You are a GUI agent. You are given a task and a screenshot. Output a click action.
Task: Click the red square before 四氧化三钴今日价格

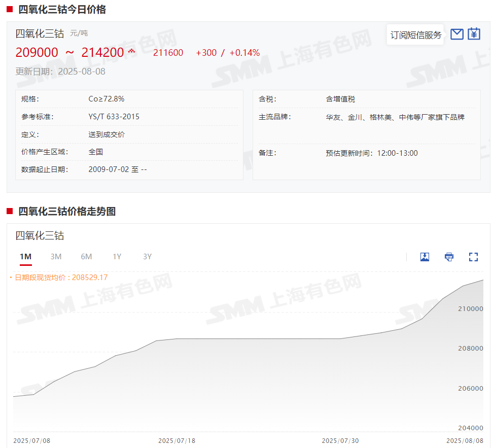click(x=10, y=9)
